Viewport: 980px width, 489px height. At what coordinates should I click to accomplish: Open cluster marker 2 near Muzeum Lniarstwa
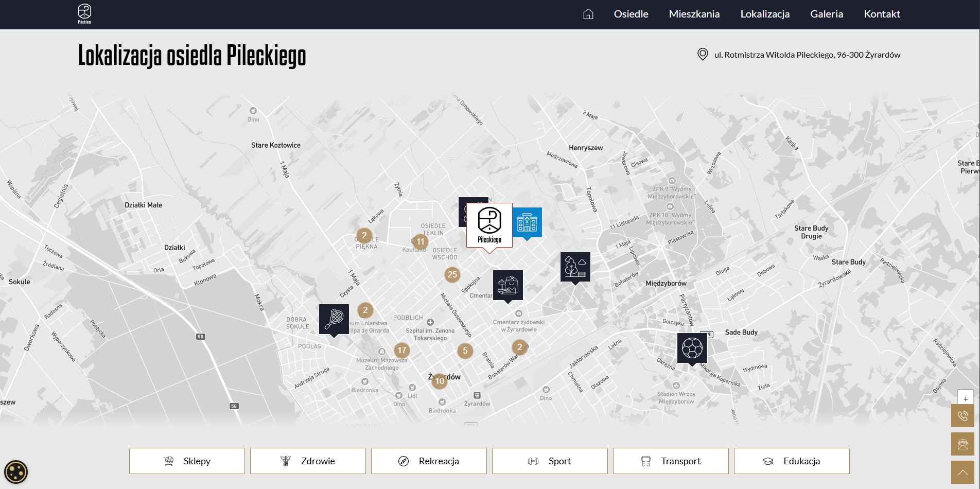[x=365, y=310]
